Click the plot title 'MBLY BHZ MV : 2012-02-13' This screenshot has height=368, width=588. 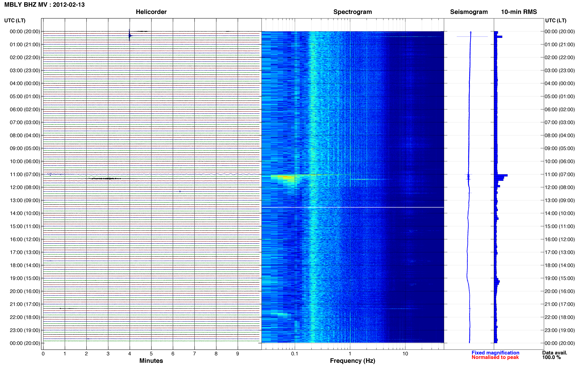point(45,5)
